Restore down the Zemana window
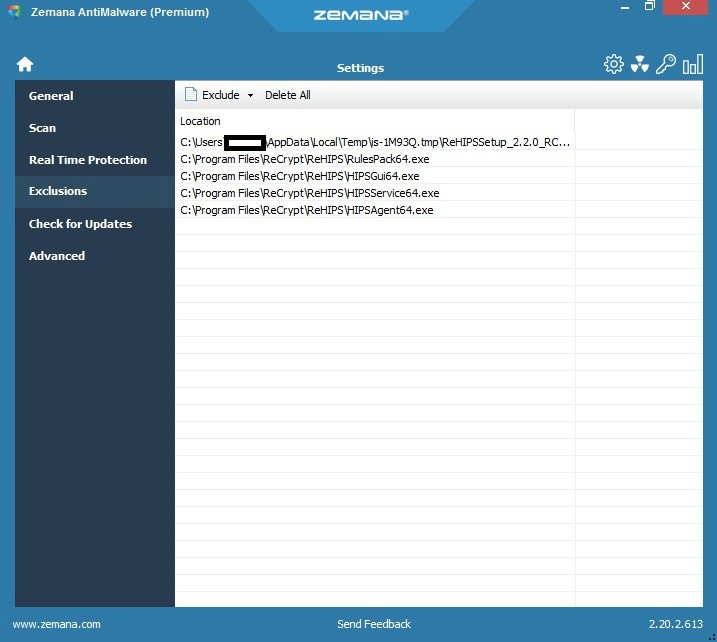This screenshot has width=717, height=642. coord(649,6)
